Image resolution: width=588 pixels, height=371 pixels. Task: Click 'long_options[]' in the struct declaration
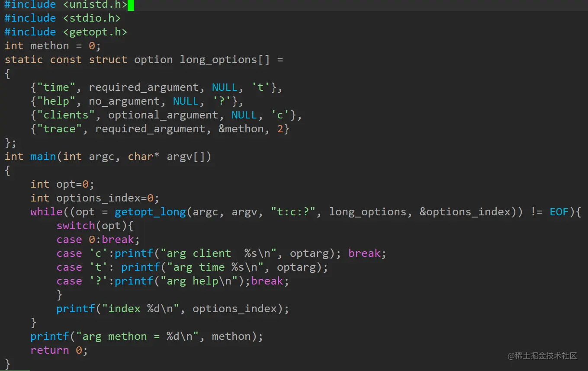tap(225, 60)
